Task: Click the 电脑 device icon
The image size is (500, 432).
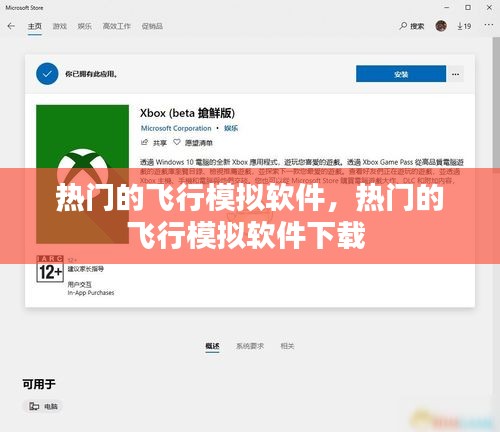Action: pyautogui.click(x=34, y=406)
